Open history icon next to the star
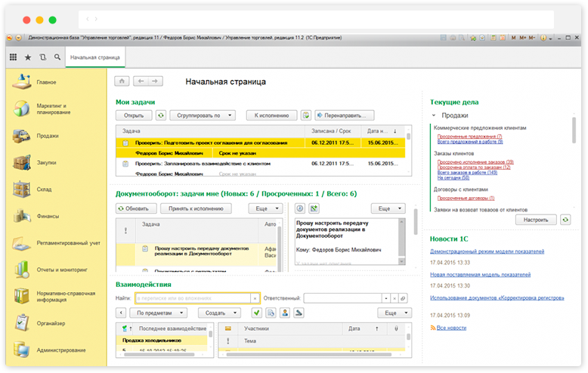 [43, 57]
